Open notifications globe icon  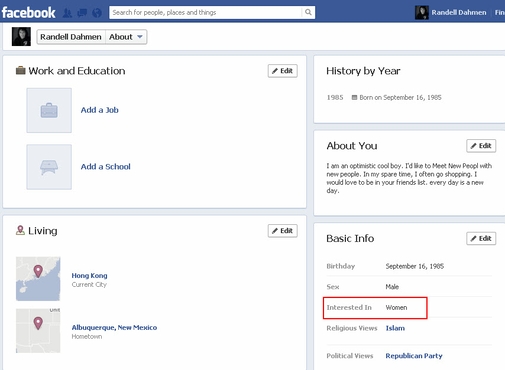(97, 13)
